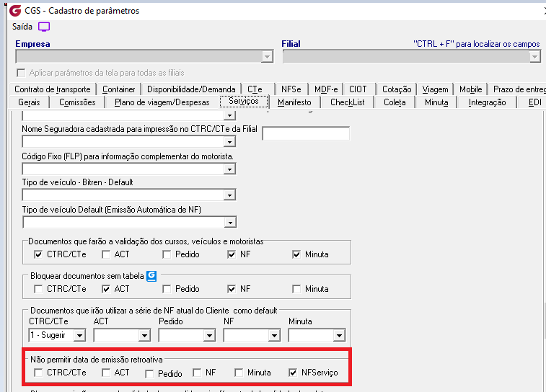Open the NF série de NF dropdown
This screenshot has height=392, width=546.
[x=274, y=336]
